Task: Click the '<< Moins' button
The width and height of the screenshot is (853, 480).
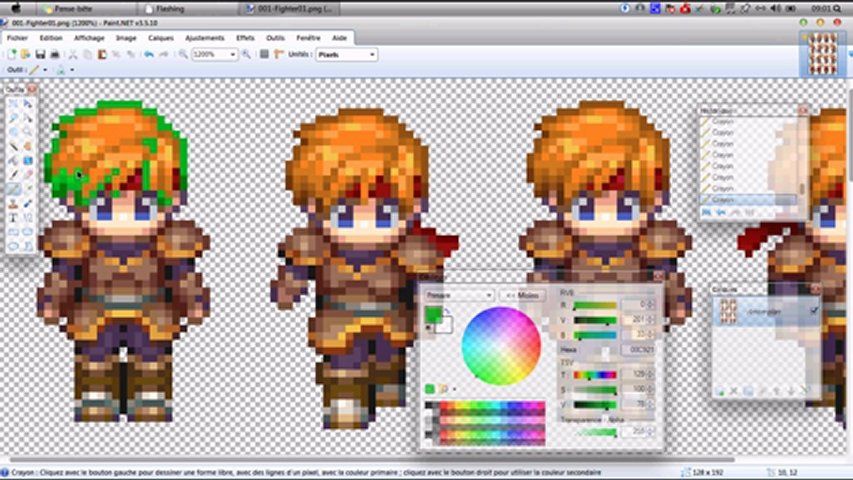Action: (522, 295)
